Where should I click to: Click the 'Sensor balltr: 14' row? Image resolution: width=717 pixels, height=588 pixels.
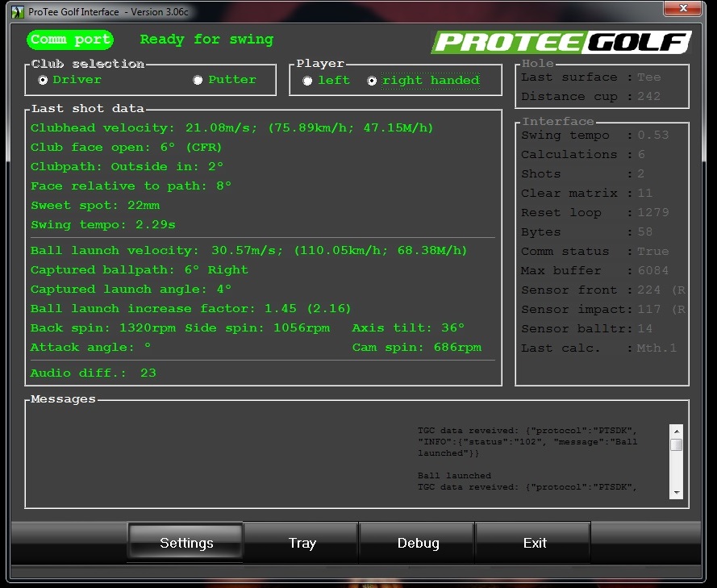(586, 329)
